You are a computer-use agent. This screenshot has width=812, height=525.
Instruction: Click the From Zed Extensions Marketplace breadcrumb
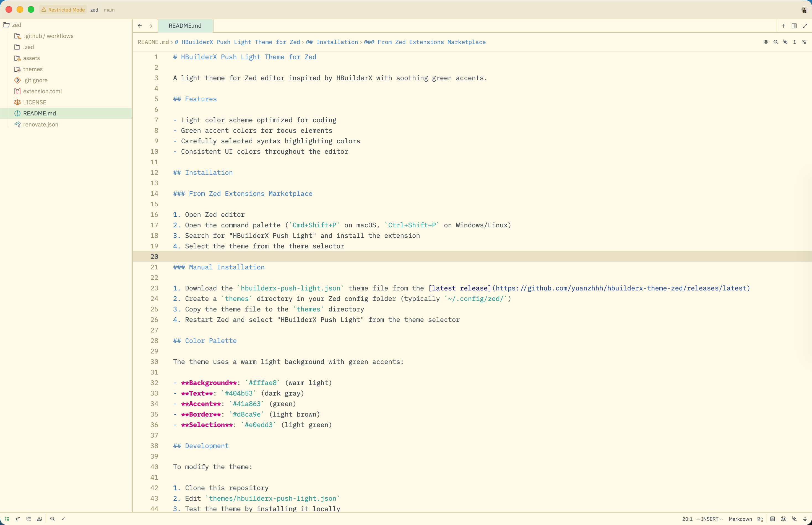click(x=425, y=42)
